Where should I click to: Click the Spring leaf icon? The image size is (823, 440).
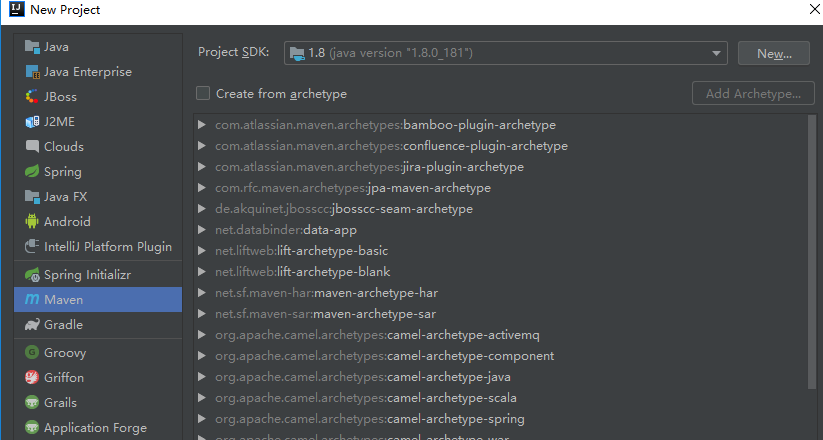tap(32, 172)
